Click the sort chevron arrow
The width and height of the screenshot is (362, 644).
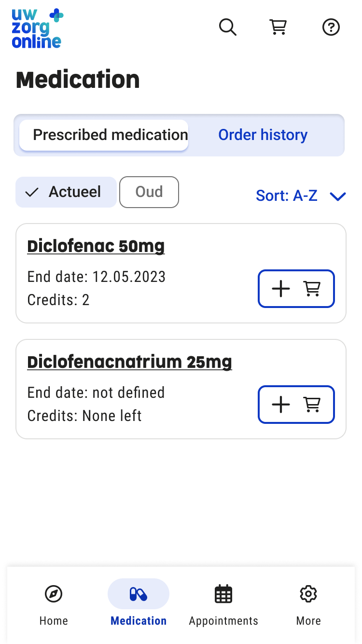338,196
